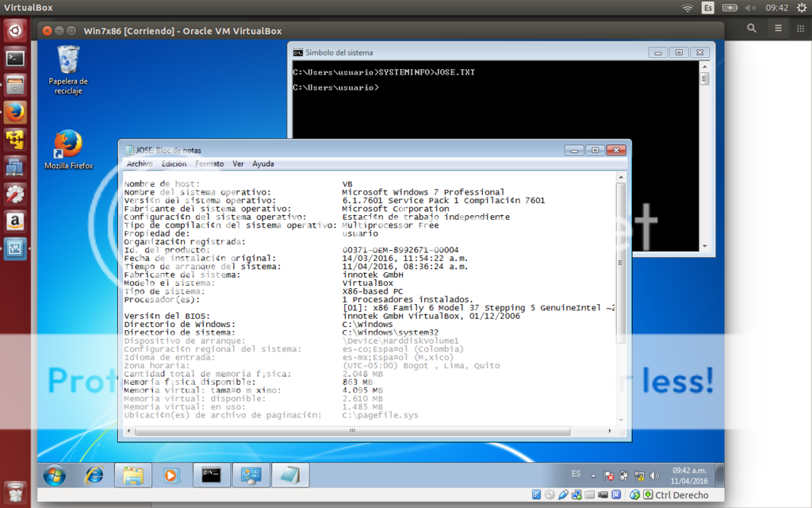Viewport: 812px width, 508px height.
Task: Open the Ubuntu Es keyboard layout indicator
Action: click(708, 8)
